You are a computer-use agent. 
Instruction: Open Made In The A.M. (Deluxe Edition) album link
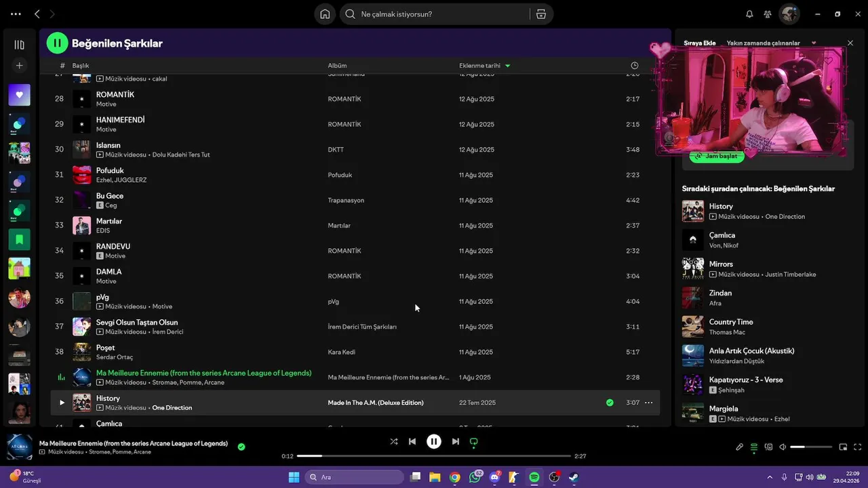(x=376, y=403)
